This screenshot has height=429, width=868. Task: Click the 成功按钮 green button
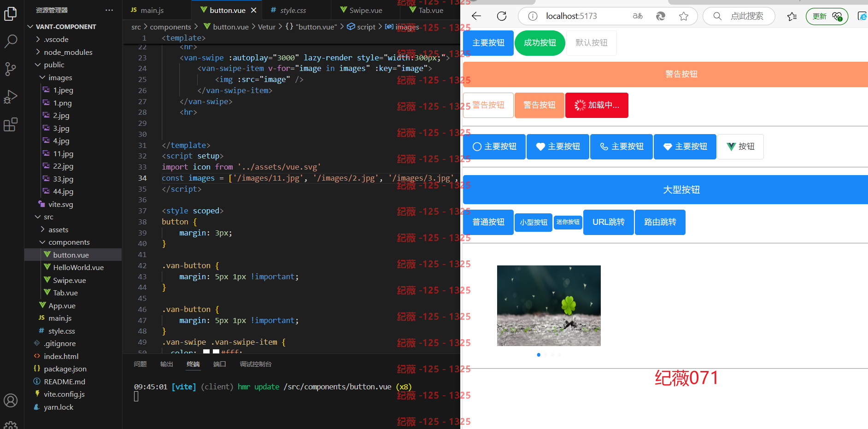(540, 43)
